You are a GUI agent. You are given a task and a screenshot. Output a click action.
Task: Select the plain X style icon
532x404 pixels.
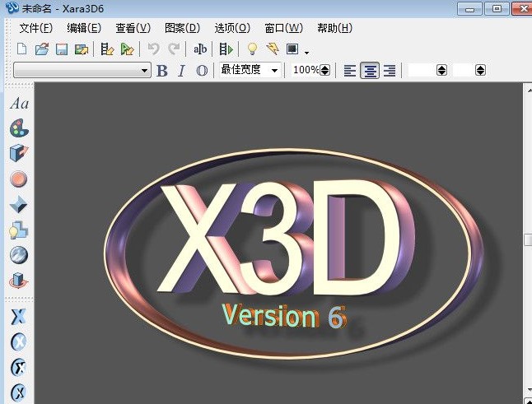tap(19, 317)
